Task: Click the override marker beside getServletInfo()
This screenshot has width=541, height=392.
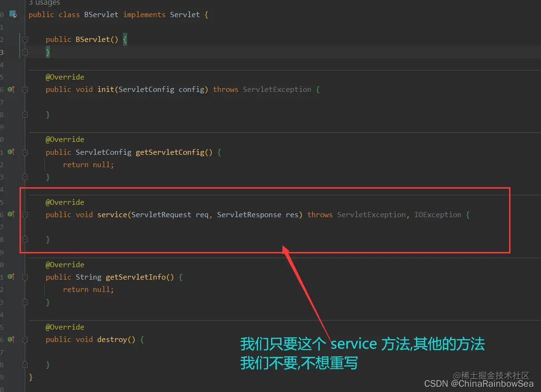Action: (11, 277)
